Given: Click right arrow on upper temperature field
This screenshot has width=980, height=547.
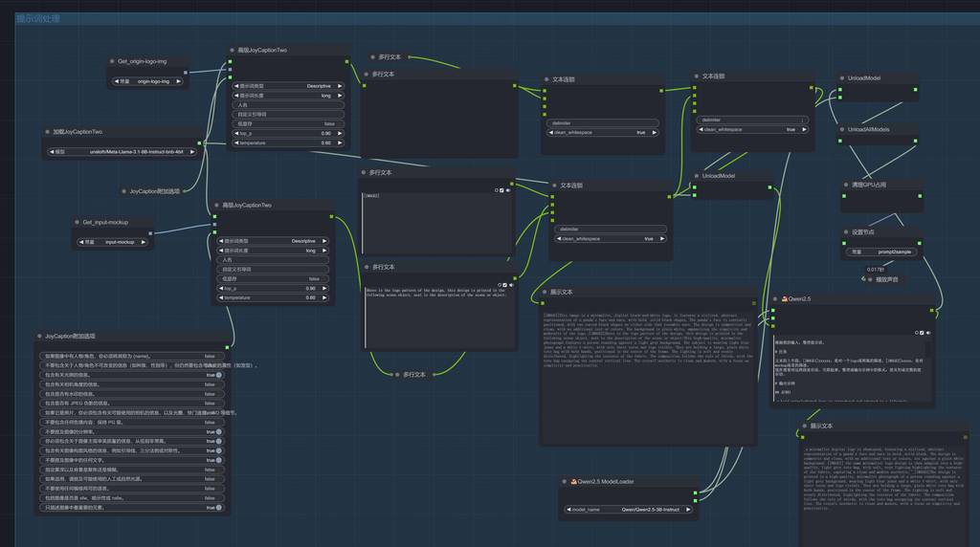Looking at the screenshot, I should pyautogui.click(x=341, y=142).
